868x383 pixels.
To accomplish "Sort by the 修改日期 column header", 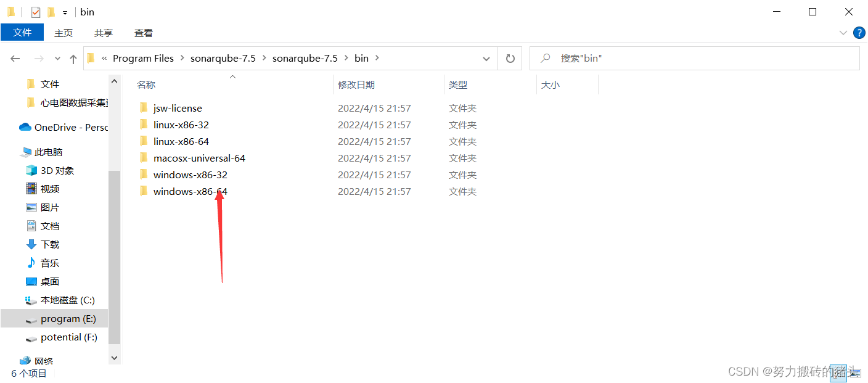I will click(356, 84).
